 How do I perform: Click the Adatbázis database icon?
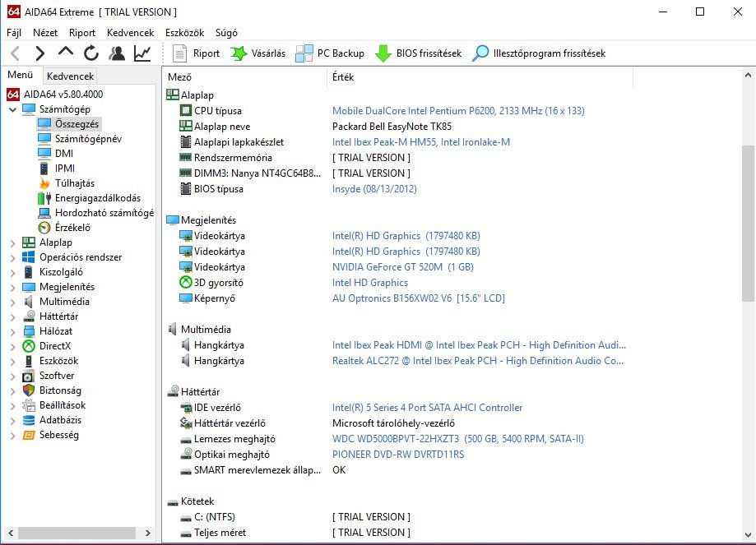pos(29,420)
